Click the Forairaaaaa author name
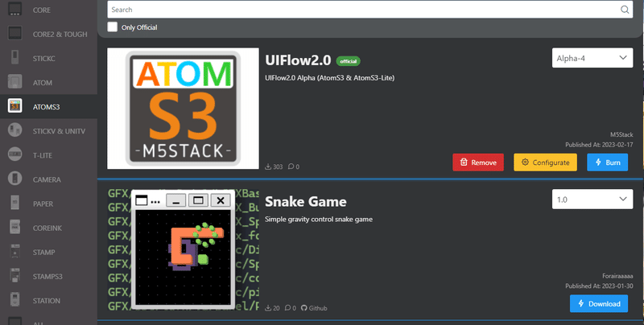 pos(617,276)
